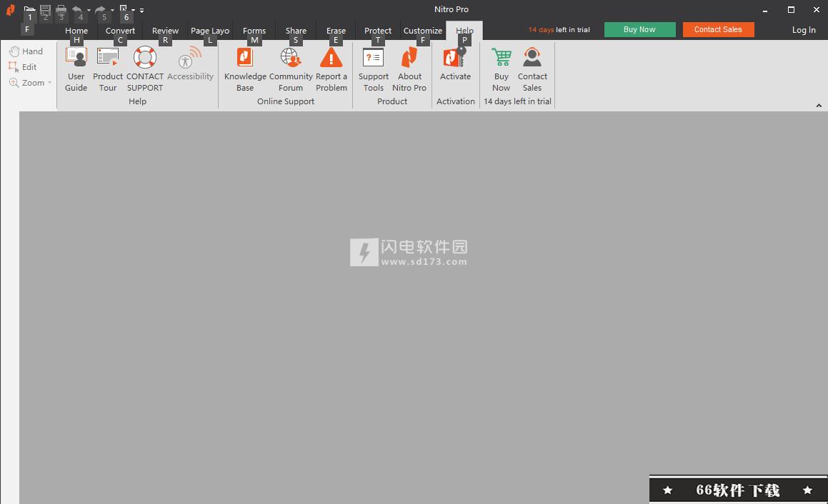Open the Forms tab
This screenshot has height=504, width=828.
pos(254,31)
